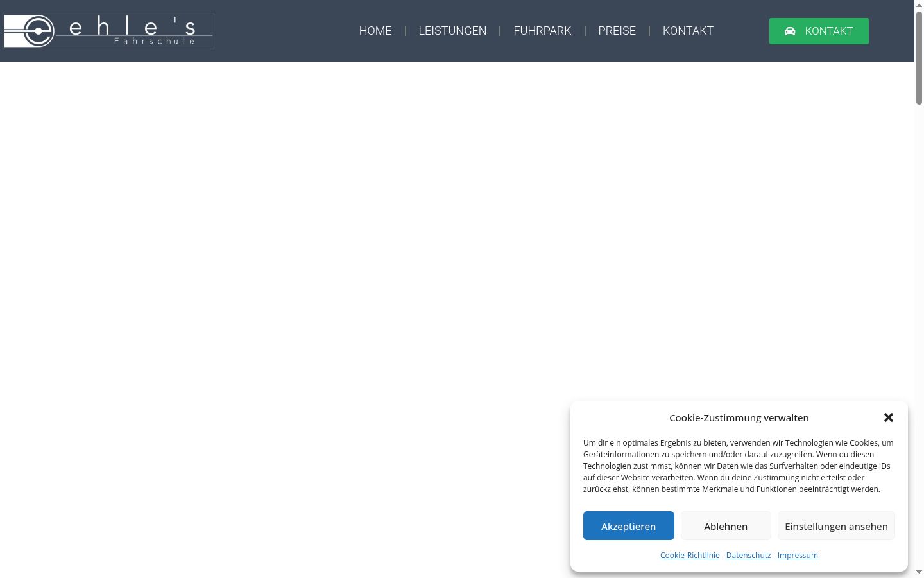This screenshot has height=578, width=924.
Task: Click the page vertical scrollbar thumb
Action: click(x=919, y=58)
